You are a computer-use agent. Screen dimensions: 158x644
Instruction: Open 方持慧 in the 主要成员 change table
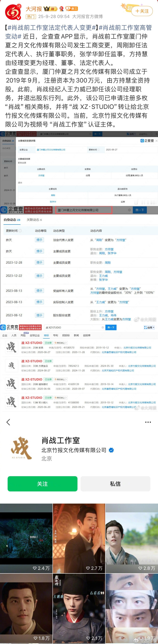point(41,176)
